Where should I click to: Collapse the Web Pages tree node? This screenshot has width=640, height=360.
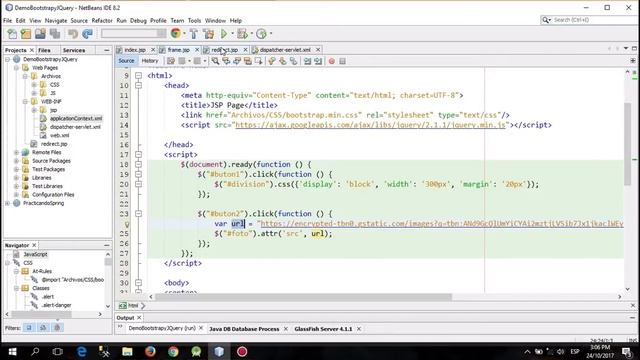(x=16, y=68)
